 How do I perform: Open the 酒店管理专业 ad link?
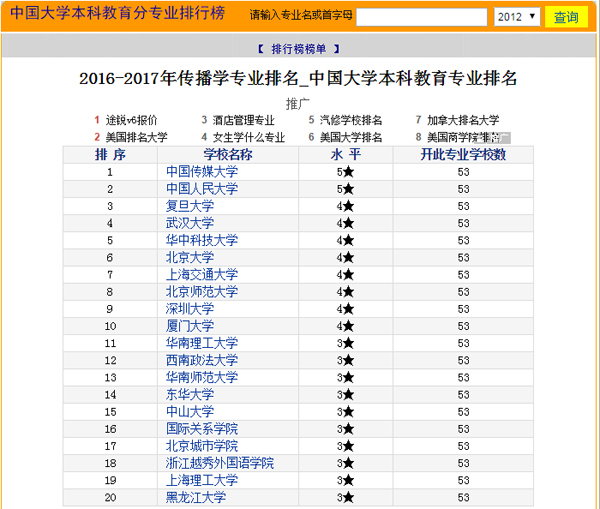[x=243, y=120]
